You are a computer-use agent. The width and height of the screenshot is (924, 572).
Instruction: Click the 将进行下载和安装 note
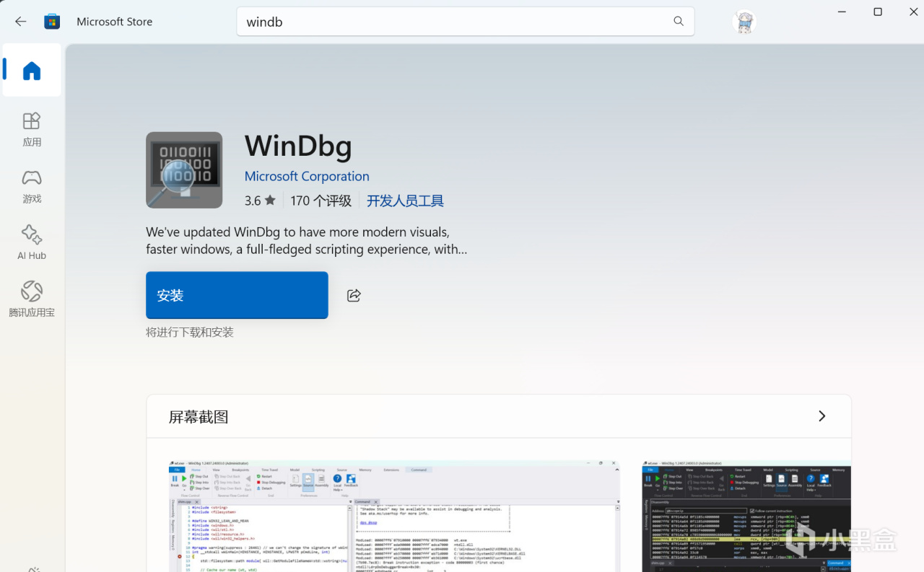pos(190,333)
